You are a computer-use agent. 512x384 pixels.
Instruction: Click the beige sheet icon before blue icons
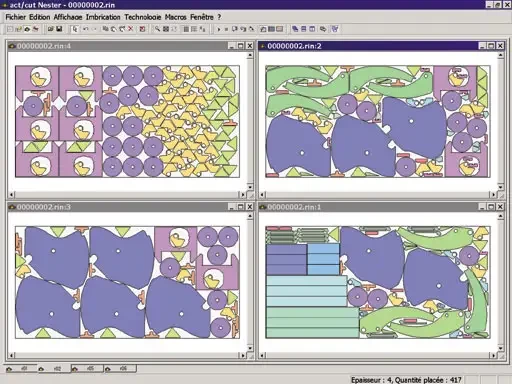(x=280, y=29)
